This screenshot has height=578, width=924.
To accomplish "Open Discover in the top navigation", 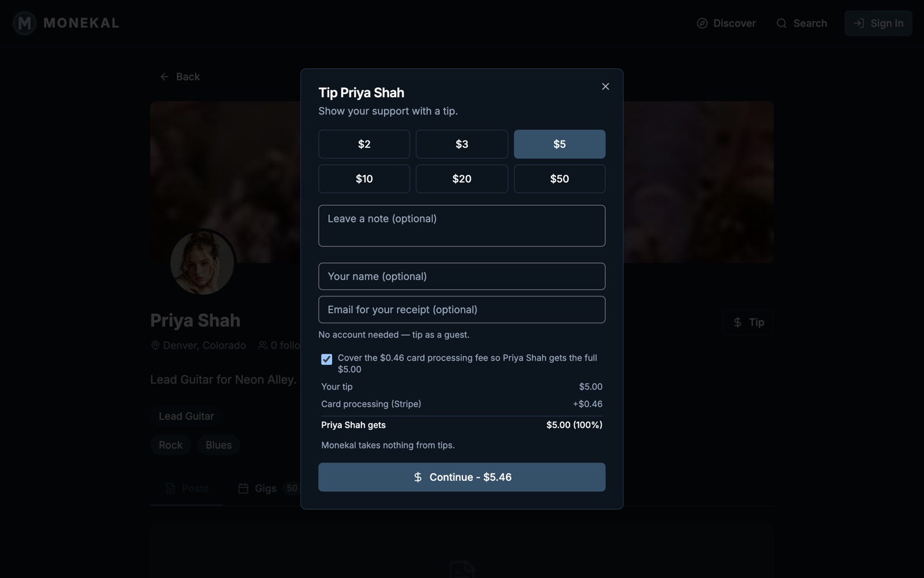I will [x=726, y=23].
